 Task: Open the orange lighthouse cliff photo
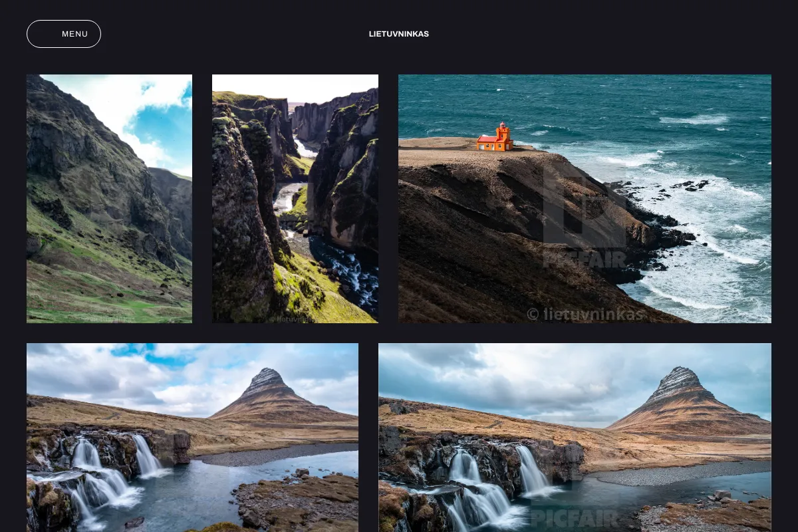point(585,199)
